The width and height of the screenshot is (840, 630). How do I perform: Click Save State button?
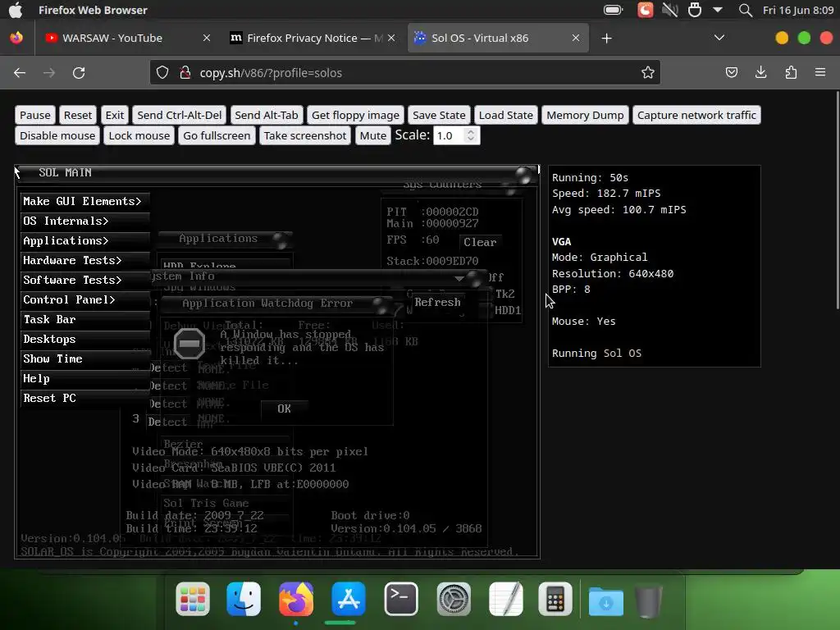click(x=439, y=115)
